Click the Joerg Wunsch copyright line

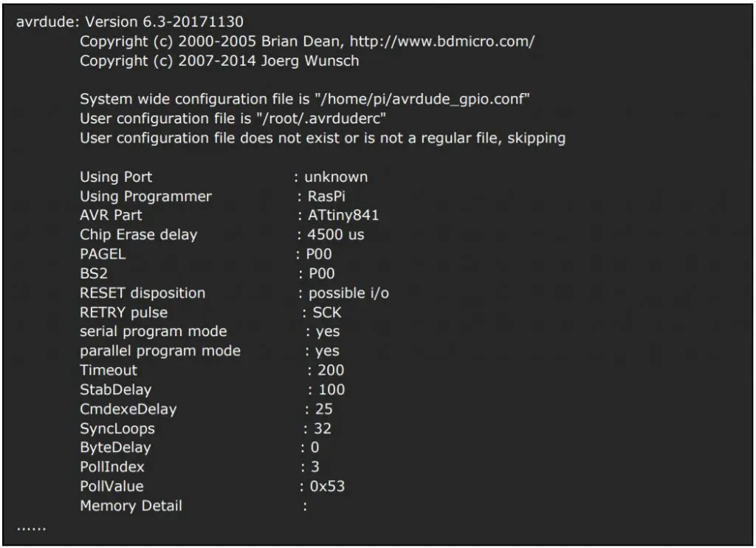[x=219, y=61]
